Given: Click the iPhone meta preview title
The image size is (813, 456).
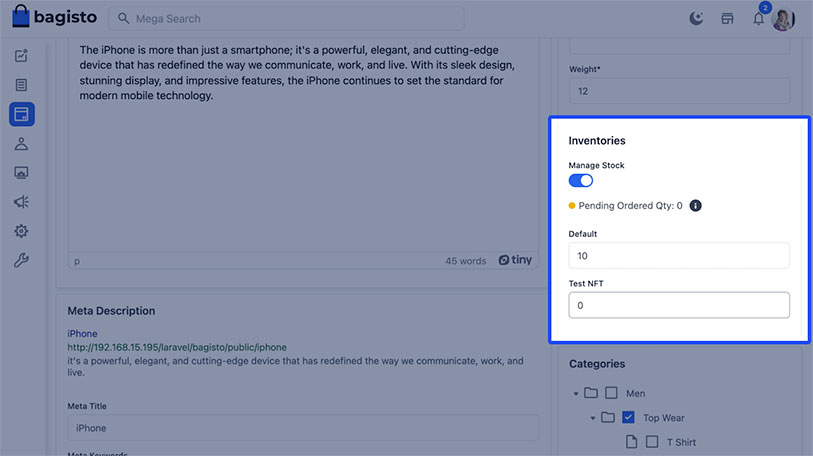Looking at the screenshot, I should [x=82, y=334].
